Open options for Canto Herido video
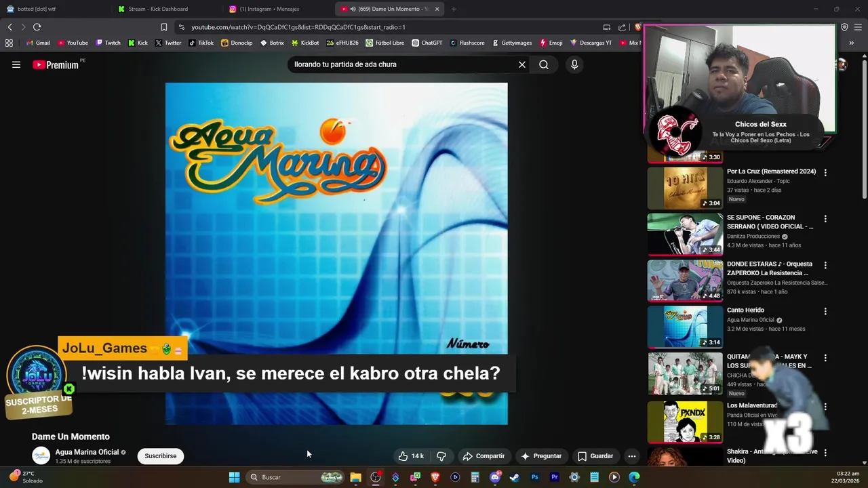The width and height of the screenshot is (868, 488). tap(825, 311)
